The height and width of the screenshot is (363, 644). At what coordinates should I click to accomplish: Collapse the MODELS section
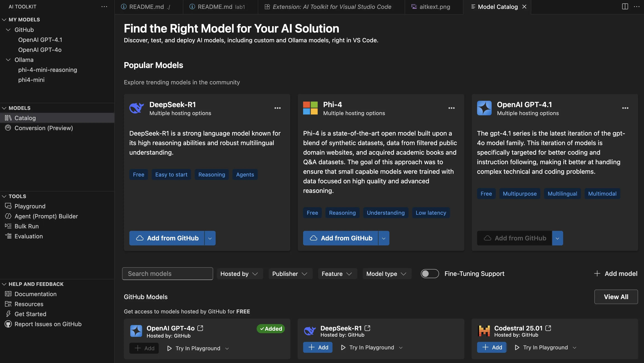click(4, 108)
